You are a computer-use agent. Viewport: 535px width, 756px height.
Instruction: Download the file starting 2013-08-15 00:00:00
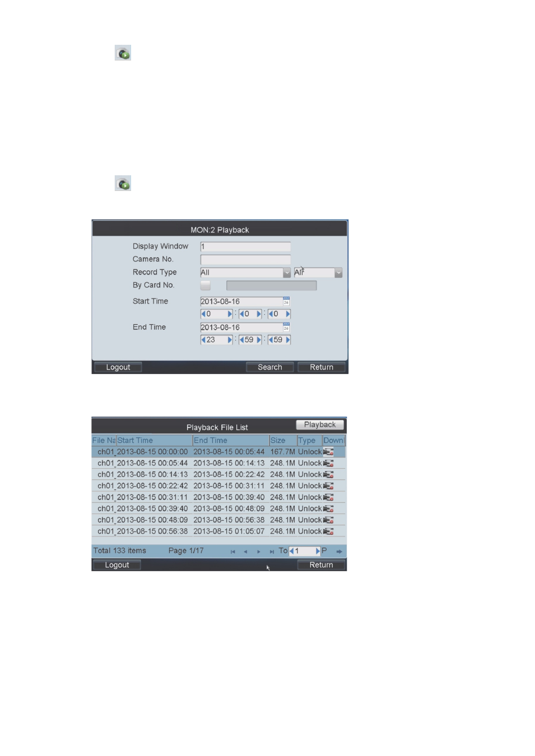tap(328, 452)
